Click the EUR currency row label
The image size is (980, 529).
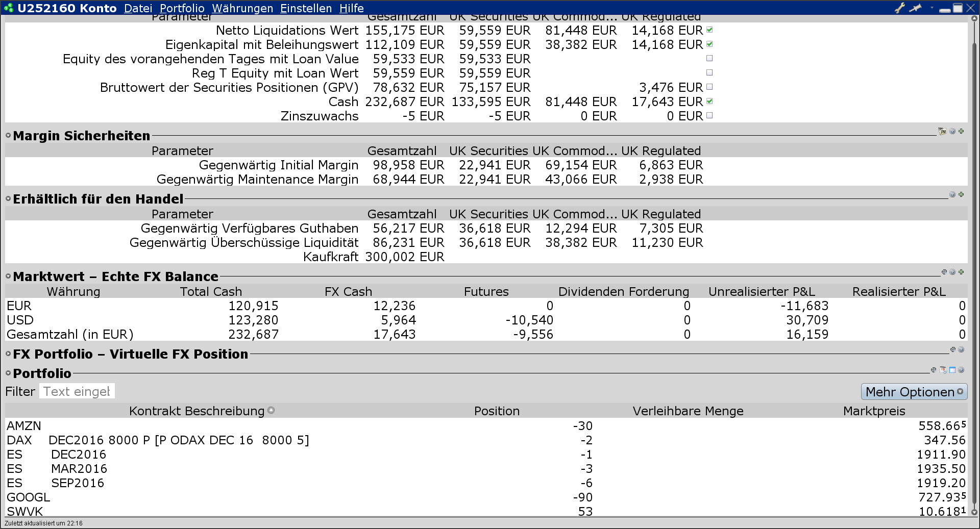pyautogui.click(x=19, y=306)
